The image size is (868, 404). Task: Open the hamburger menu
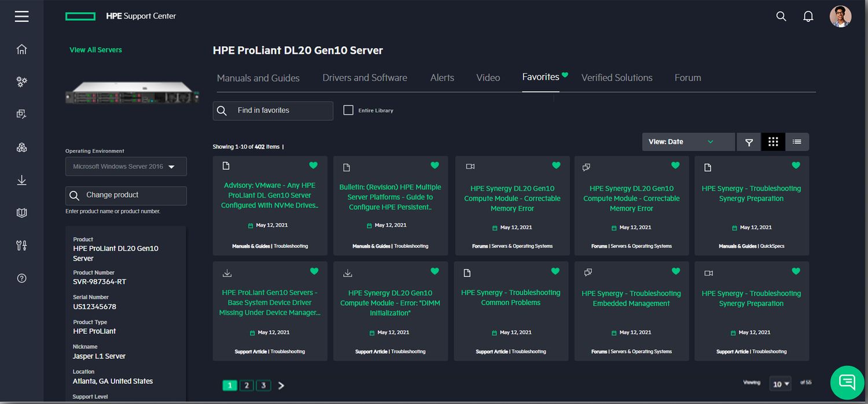(22, 16)
